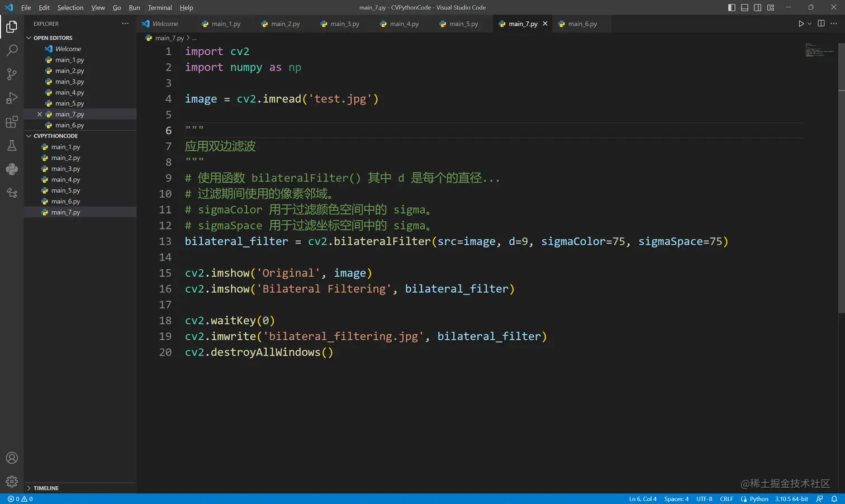The height and width of the screenshot is (504, 845).
Task: Open the Extensions view icon
Action: coord(12,122)
